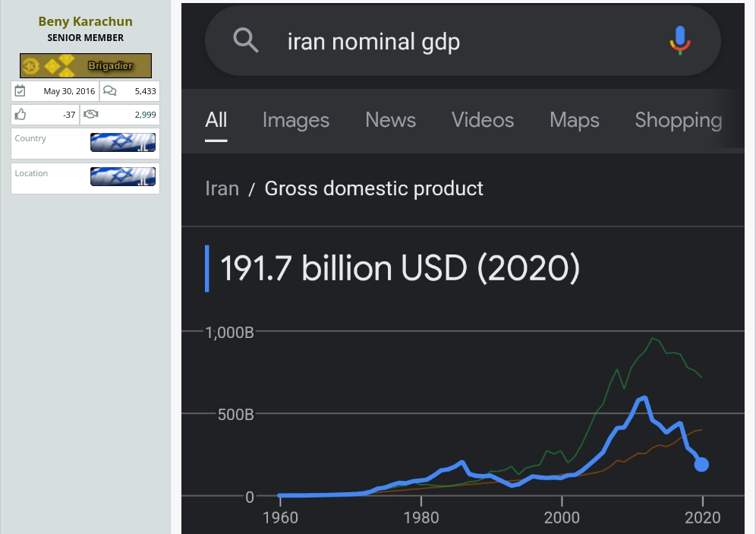756x534 pixels.
Task: Click the Location Israel flag image
Action: click(123, 176)
